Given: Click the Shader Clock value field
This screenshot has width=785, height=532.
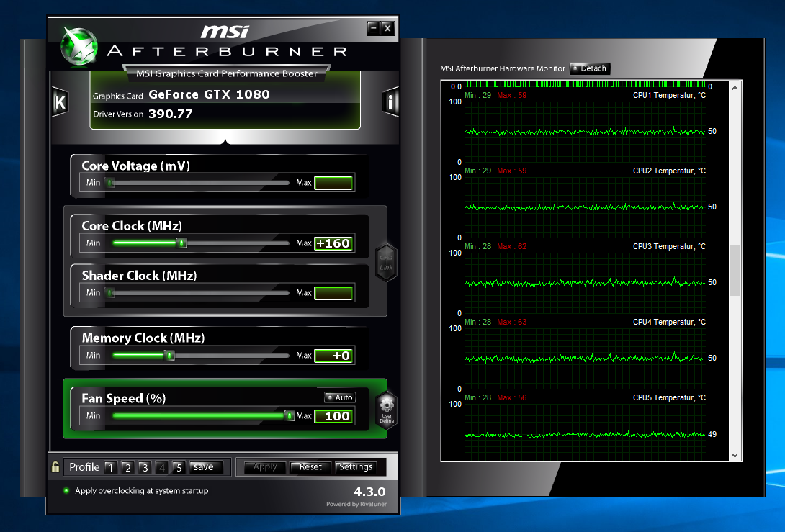Looking at the screenshot, I should (x=333, y=293).
